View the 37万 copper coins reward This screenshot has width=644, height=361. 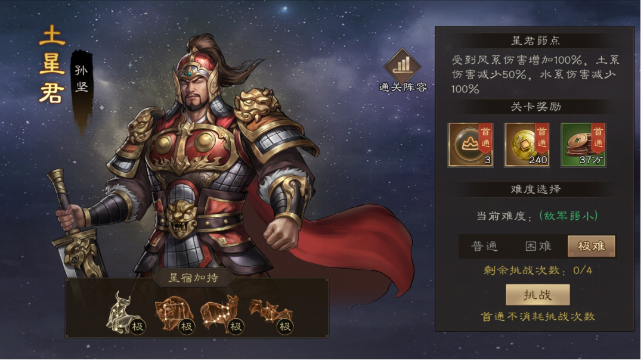coord(583,145)
